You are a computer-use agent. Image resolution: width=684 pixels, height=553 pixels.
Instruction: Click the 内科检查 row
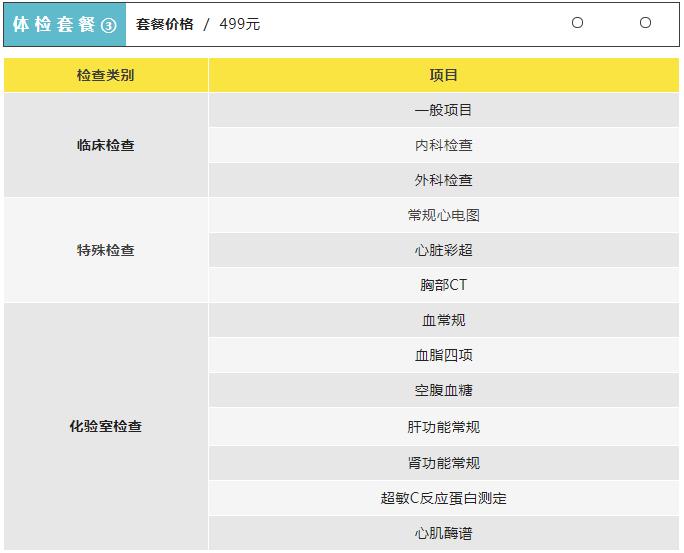[443, 145]
